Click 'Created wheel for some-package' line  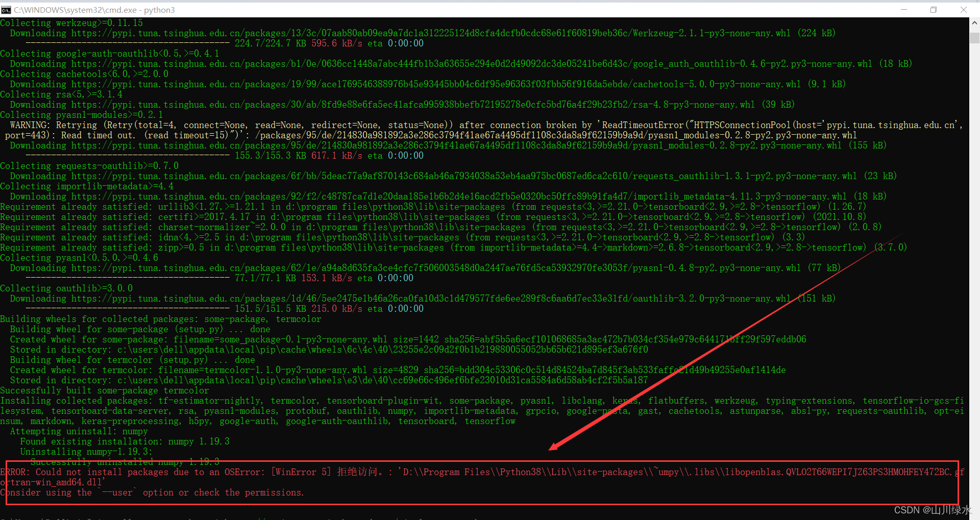(x=408, y=339)
